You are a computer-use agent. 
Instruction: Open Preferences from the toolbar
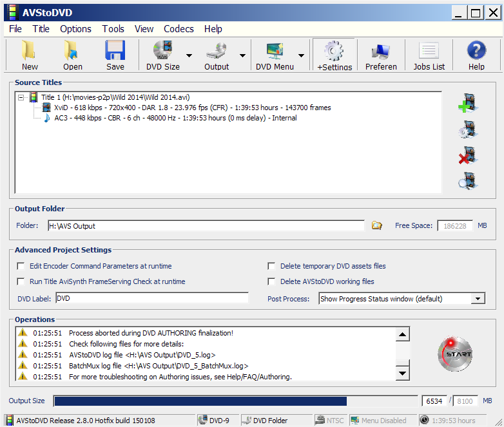click(x=381, y=55)
